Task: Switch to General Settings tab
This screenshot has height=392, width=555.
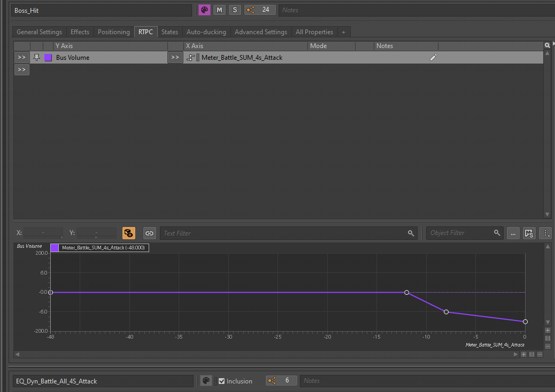Action: (39, 32)
